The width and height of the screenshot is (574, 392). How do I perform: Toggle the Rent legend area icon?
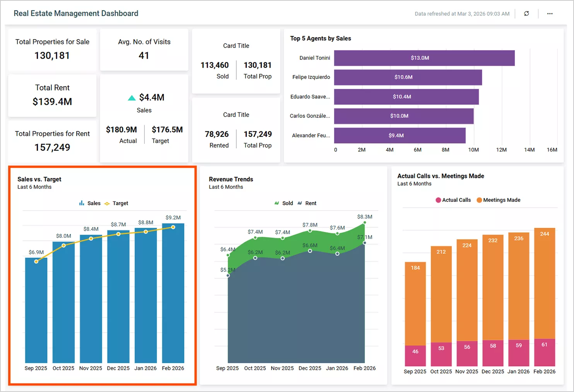[x=300, y=203]
